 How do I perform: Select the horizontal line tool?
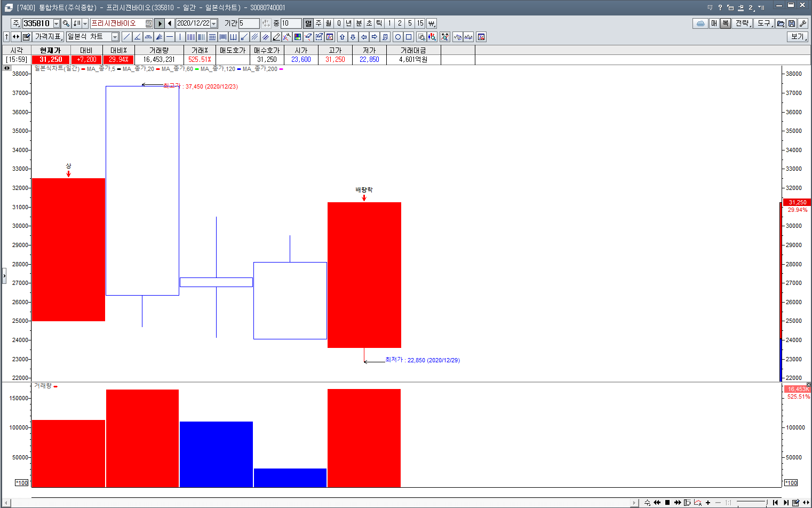[x=169, y=37]
